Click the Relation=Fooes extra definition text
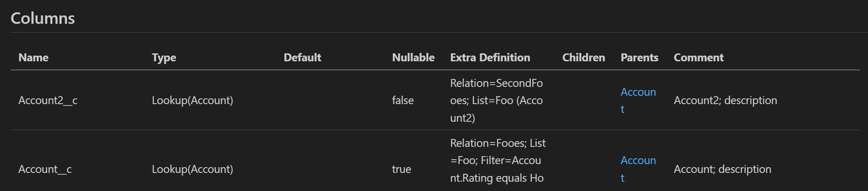This screenshot has width=868, height=191. (x=498, y=161)
